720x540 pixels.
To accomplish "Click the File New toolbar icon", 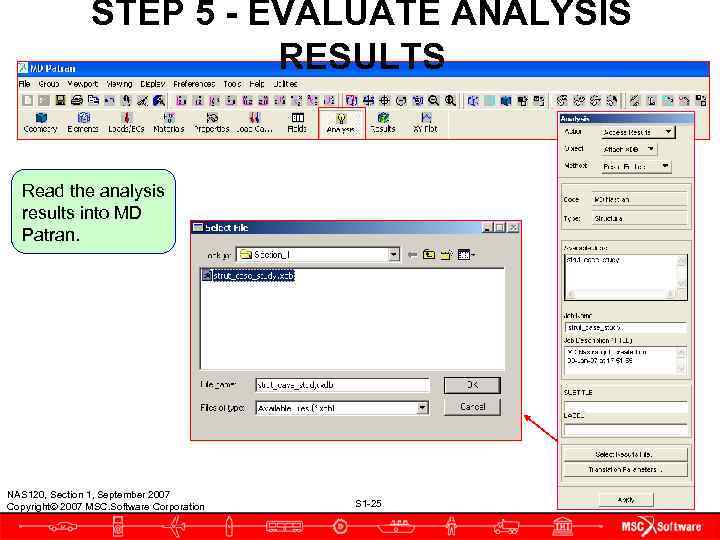I will click(x=28, y=101).
